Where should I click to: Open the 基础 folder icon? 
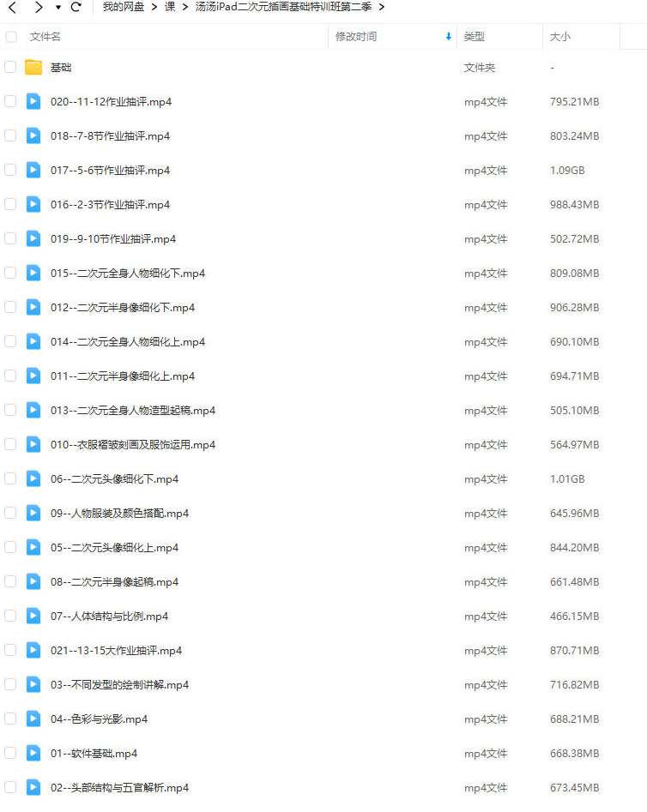(x=33, y=68)
